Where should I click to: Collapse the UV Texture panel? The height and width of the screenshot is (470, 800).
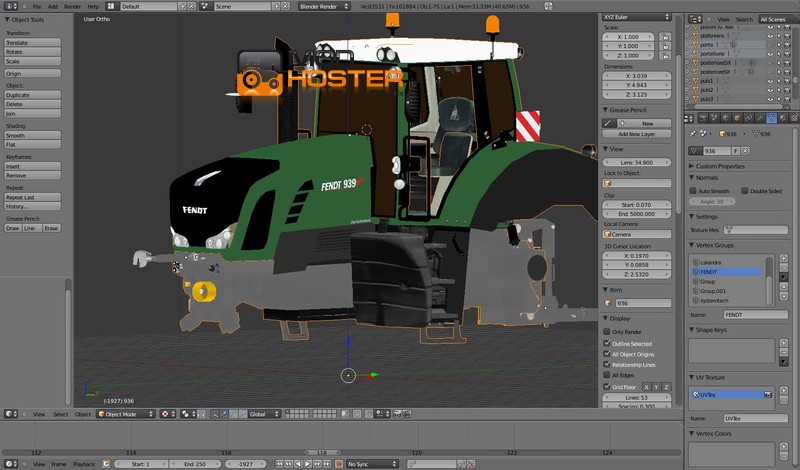692,377
